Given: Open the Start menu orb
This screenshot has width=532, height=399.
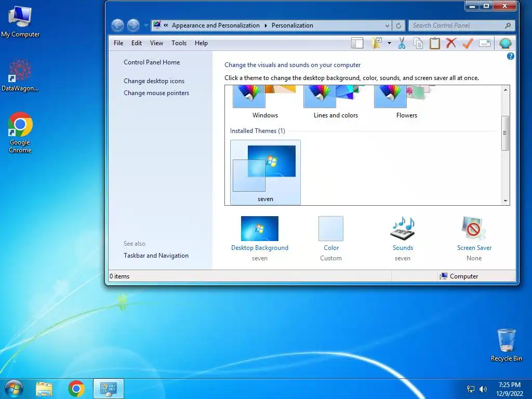Looking at the screenshot, I should [x=14, y=389].
